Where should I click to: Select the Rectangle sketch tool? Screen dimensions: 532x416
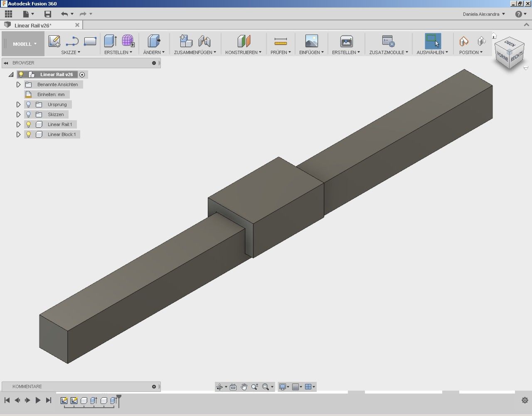90,41
